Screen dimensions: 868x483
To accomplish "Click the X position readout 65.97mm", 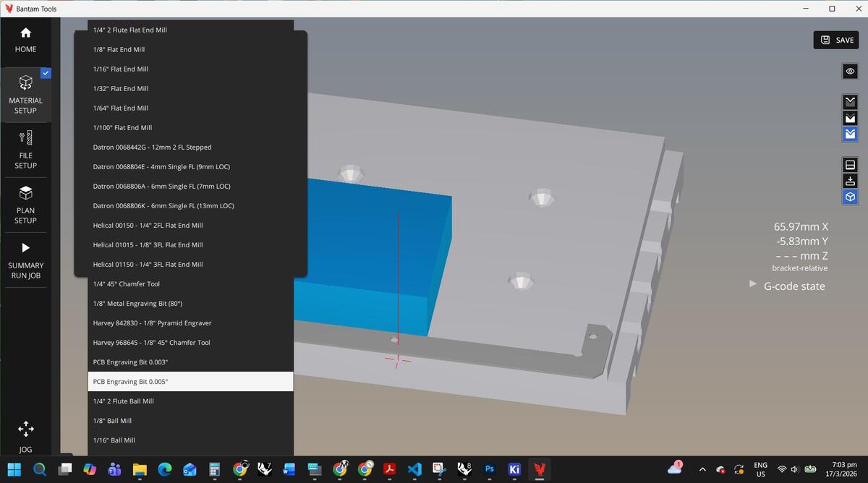I will 801,226.
